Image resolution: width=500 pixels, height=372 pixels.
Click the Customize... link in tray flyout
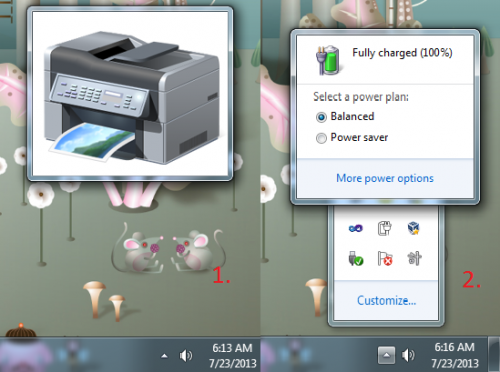(x=386, y=301)
